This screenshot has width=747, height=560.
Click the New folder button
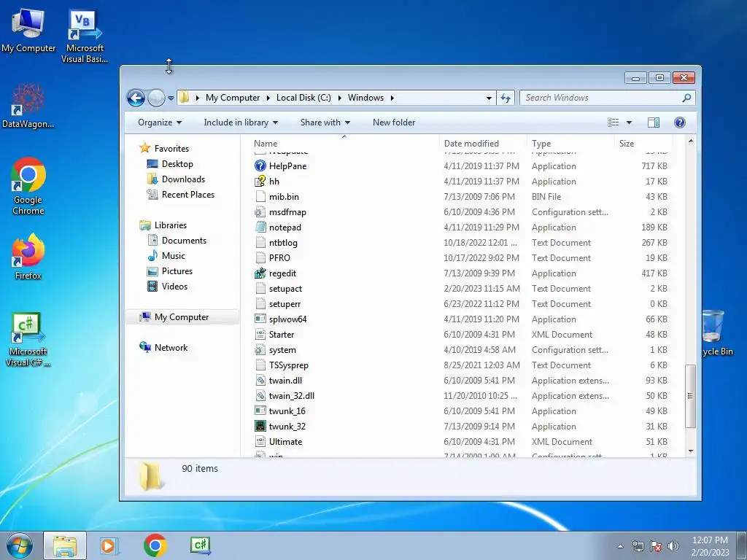click(x=394, y=122)
